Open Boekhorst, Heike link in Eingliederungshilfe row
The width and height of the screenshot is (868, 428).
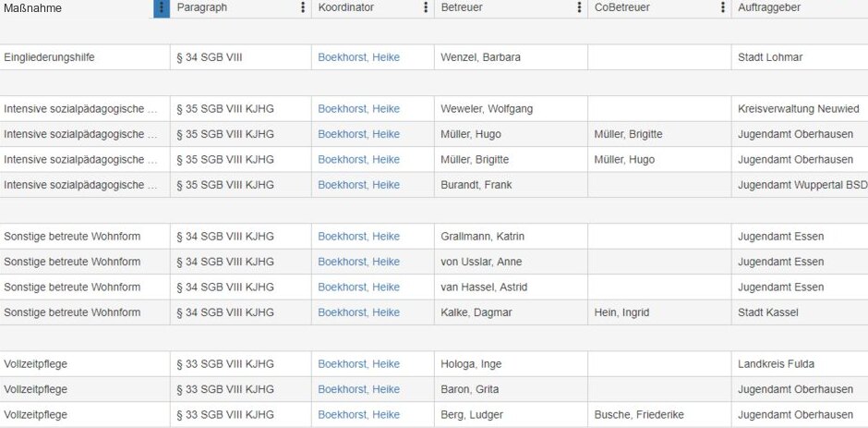(x=358, y=57)
